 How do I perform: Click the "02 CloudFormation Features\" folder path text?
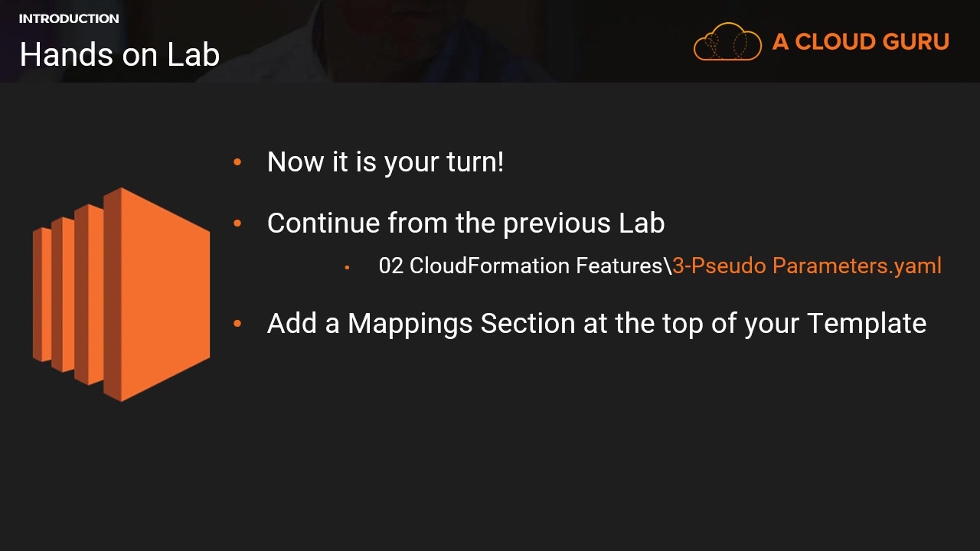[x=524, y=266]
